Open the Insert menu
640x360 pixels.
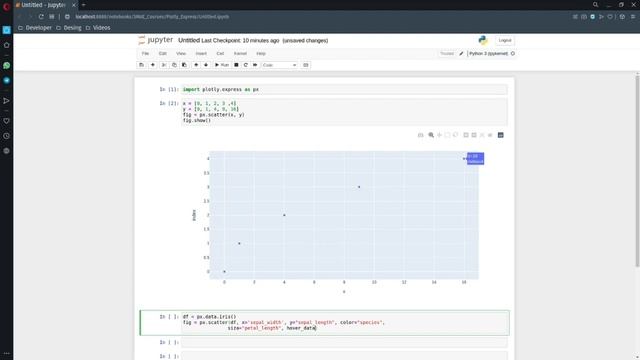(201, 53)
